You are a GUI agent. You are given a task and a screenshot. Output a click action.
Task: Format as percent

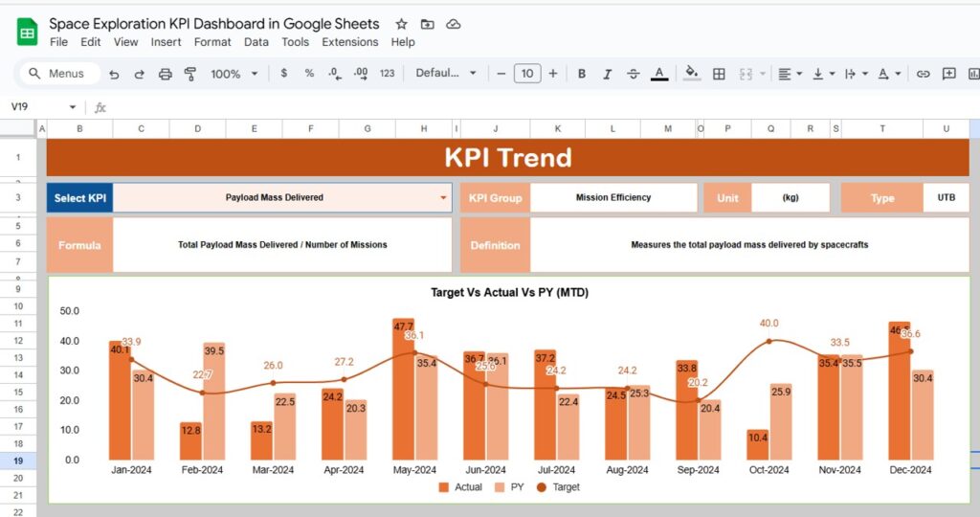point(309,73)
